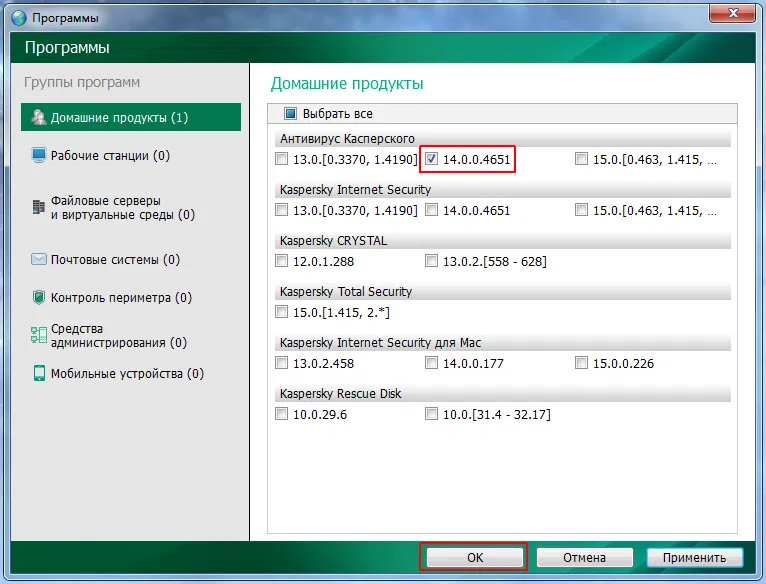Image resolution: width=766 pixels, height=584 pixels.
Task: Check Антивирус Касперского 15.0.[0.463, 1.415 box
Action: [581, 159]
